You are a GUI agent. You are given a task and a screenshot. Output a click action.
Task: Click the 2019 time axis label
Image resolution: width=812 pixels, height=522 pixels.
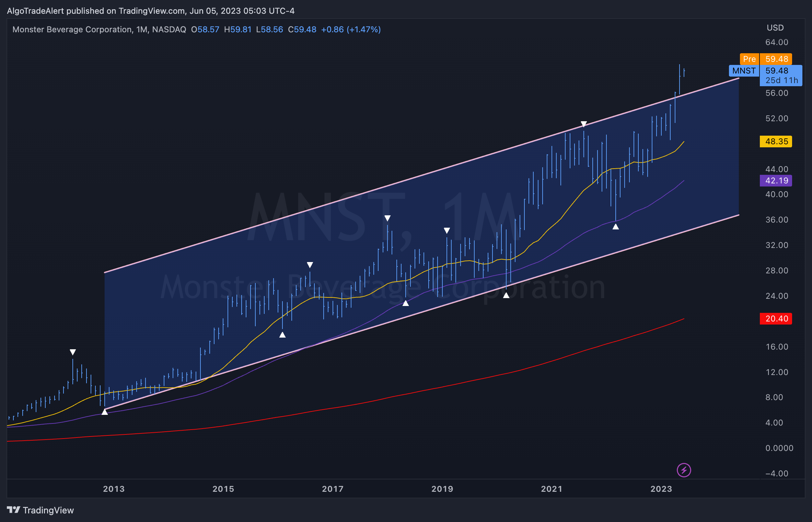pyautogui.click(x=442, y=489)
